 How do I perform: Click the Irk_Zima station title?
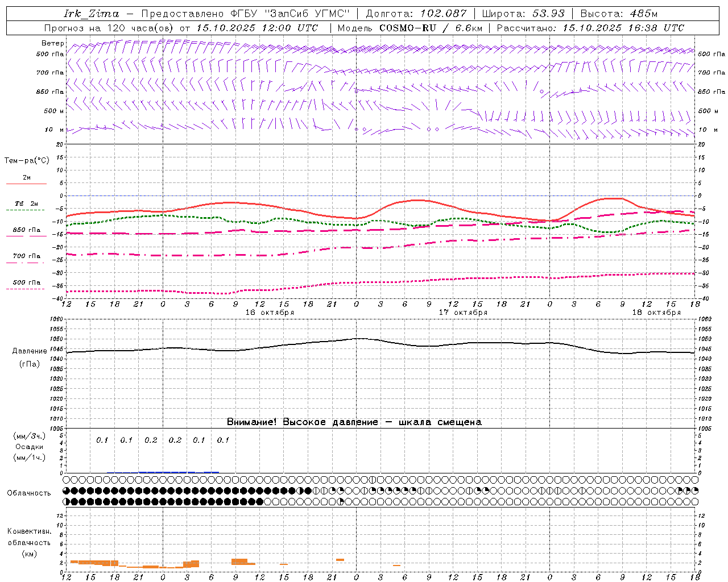tap(91, 14)
